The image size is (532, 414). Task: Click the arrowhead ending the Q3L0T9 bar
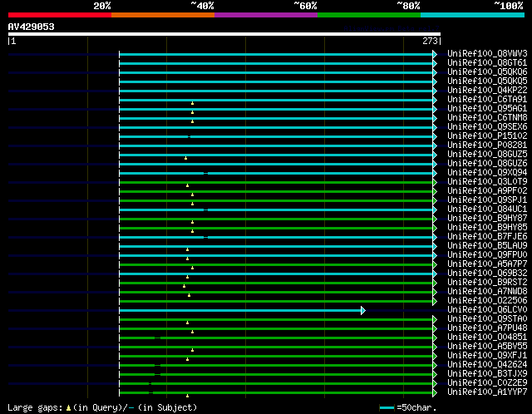434,182
